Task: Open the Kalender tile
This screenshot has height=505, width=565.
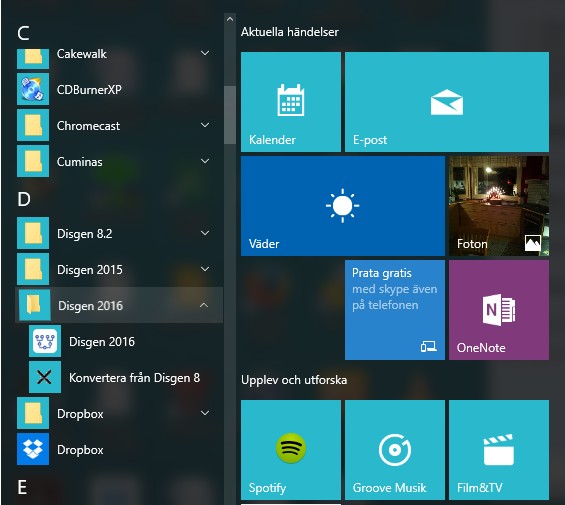Action: (291, 102)
